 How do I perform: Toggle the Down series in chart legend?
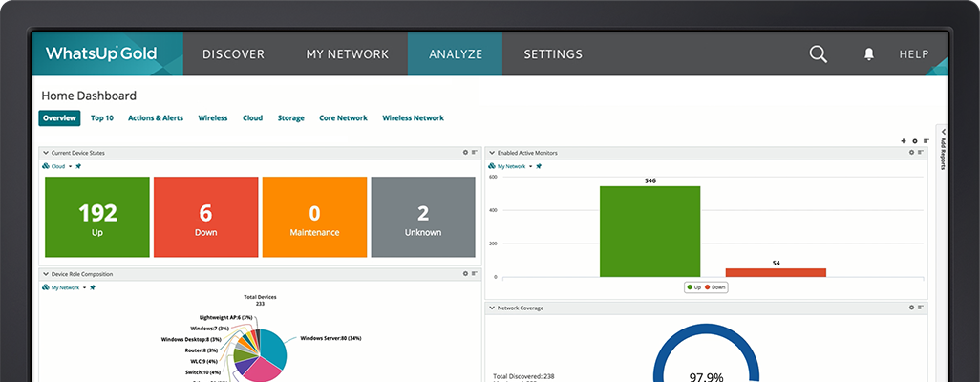715,286
